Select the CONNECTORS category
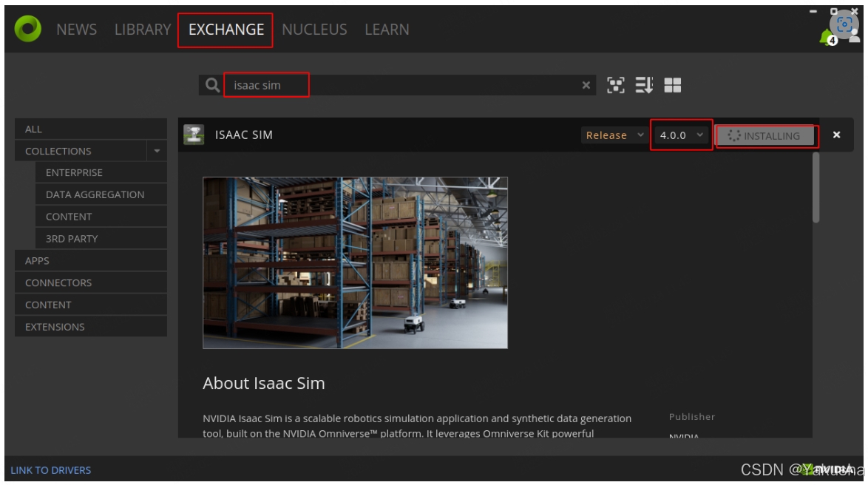The width and height of the screenshot is (868, 485). pos(91,282)
